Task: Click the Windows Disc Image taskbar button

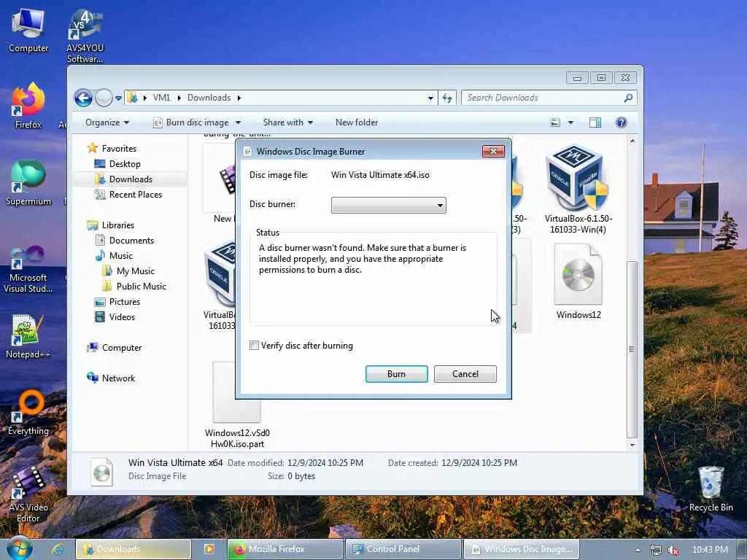Action: click(x=521, y=549)
